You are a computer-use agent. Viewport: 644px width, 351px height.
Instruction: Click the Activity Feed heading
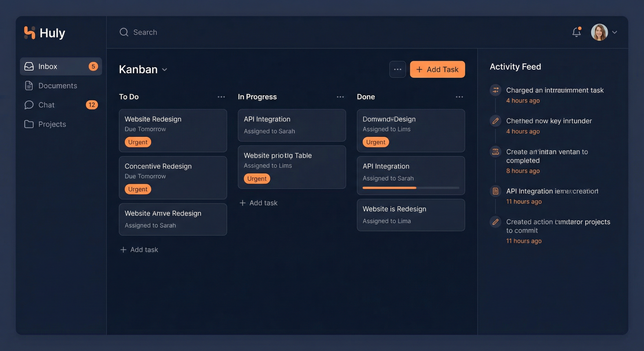[515, 67]
